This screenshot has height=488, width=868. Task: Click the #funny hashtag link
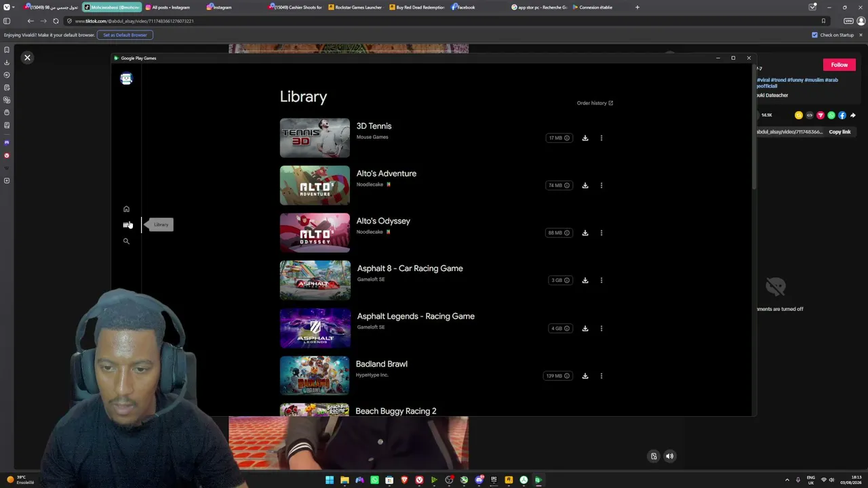pyautogui.click(x=795, y=80)
